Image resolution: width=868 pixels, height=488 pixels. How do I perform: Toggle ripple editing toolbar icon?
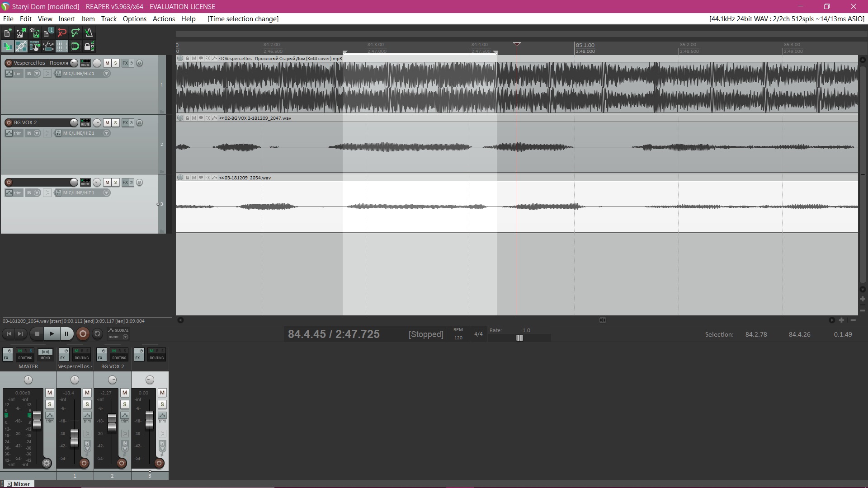[35, 46]
